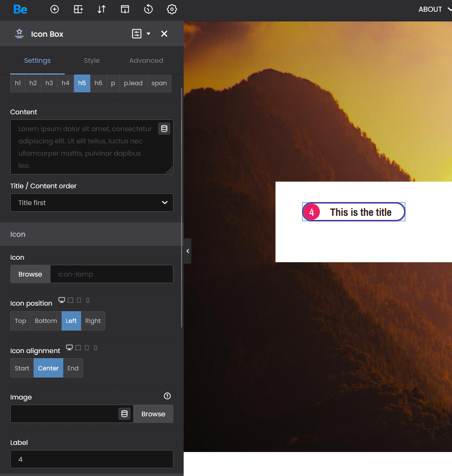Open the revision history icon
Viewport: 452px width, 476px height.
[148, 9]
